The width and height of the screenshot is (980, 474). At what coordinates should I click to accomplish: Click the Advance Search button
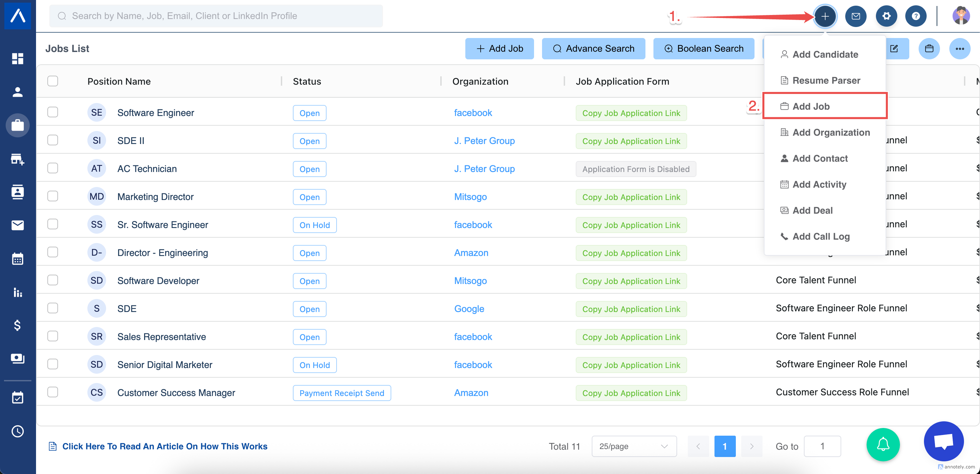pos(593,49)
